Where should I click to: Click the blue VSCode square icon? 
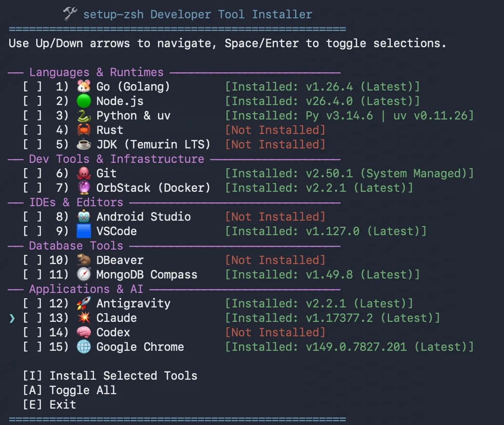83,231
